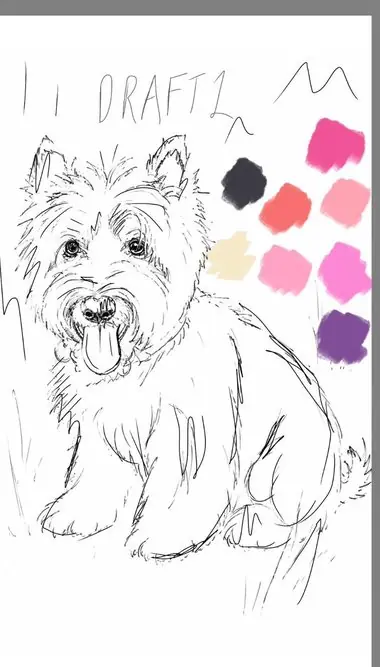Click the large zigzag scribble above swatches
This screenshot has height=667, width=380.
[316, 83]
